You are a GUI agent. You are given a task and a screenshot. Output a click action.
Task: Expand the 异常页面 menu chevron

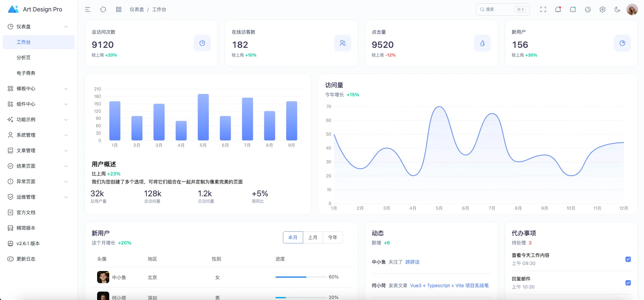[66, 181]
